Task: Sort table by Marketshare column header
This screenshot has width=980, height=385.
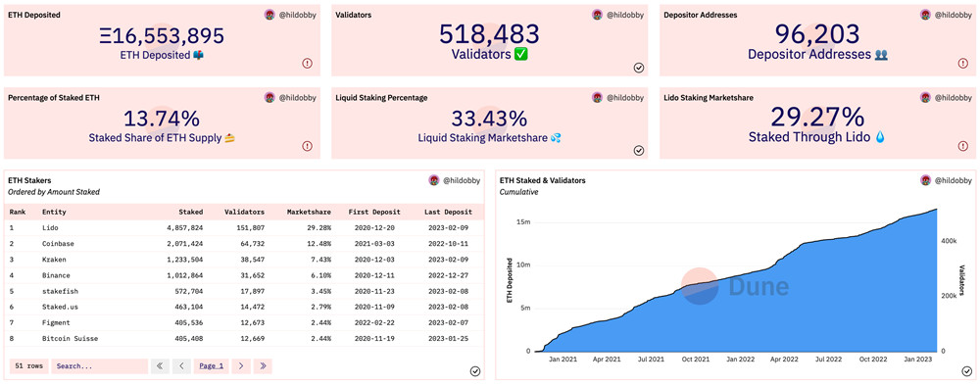Action: (309, 213)
